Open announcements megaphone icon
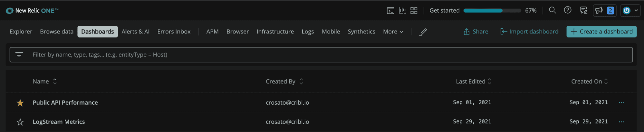The height and width of the screenshot is (132, 644). pos(599,10)
